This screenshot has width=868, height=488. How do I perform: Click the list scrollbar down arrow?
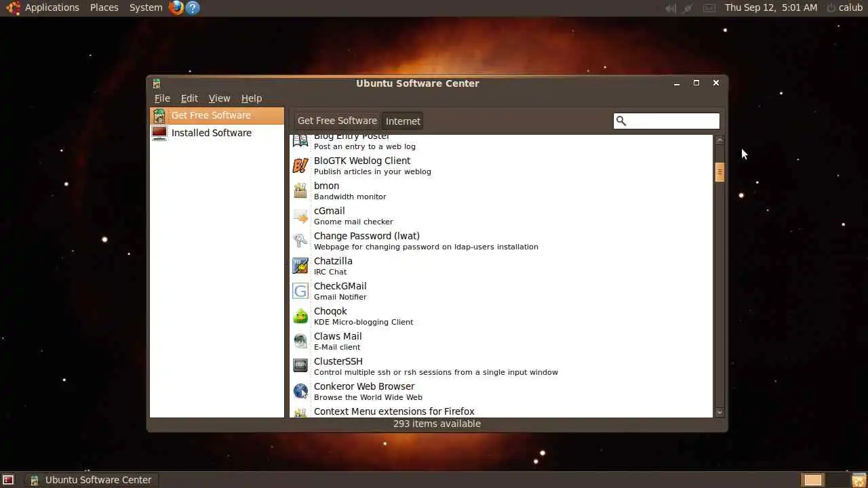719,412
